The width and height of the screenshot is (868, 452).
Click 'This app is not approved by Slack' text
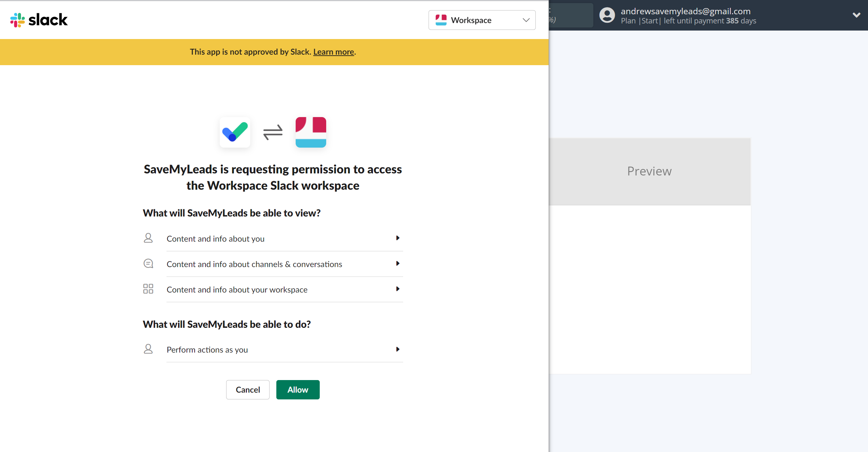tap(251, 52)
